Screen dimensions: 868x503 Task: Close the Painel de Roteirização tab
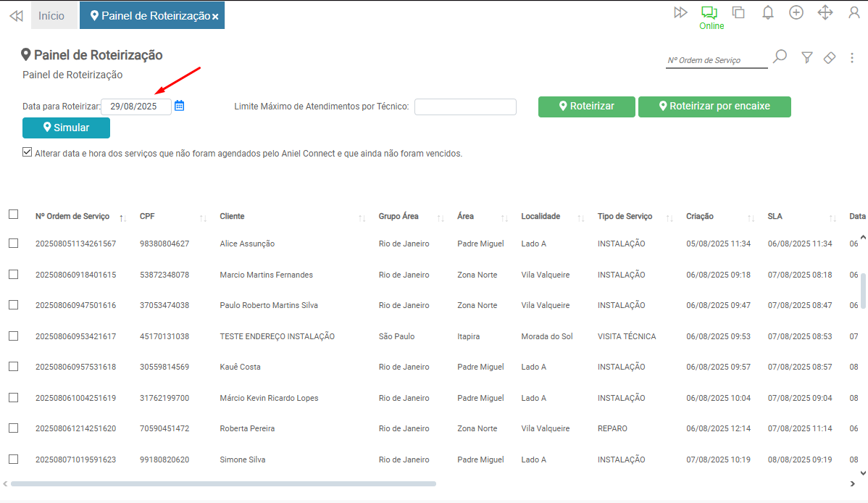[215, 17]
